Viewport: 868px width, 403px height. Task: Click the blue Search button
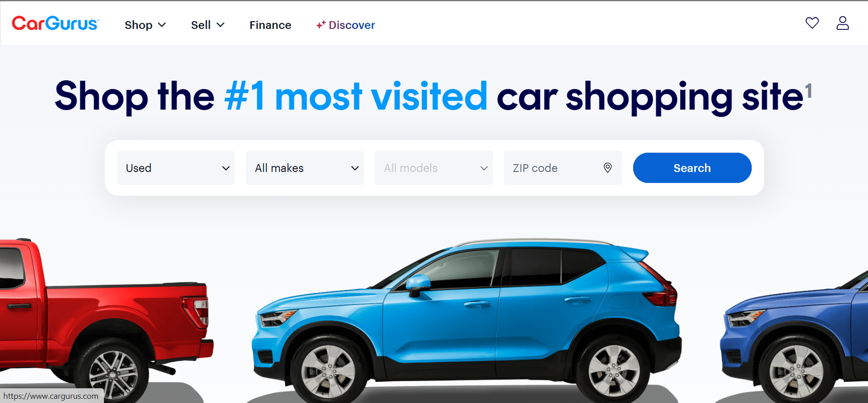pyautogui.click(x=692, y=168)
